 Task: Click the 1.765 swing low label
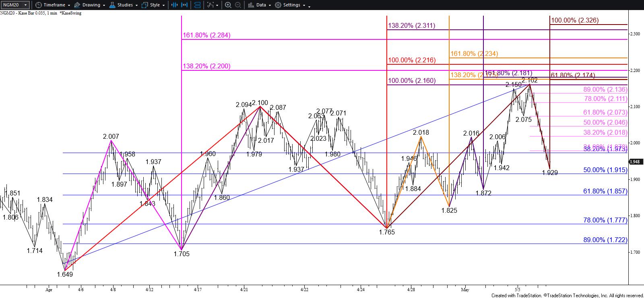pos(387,232)
